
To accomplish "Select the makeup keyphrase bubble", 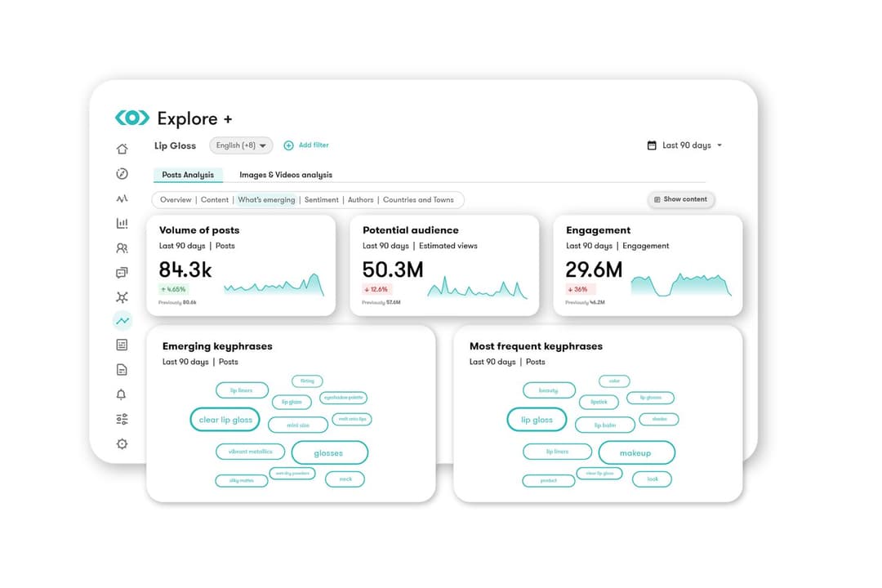I will 636,453.
